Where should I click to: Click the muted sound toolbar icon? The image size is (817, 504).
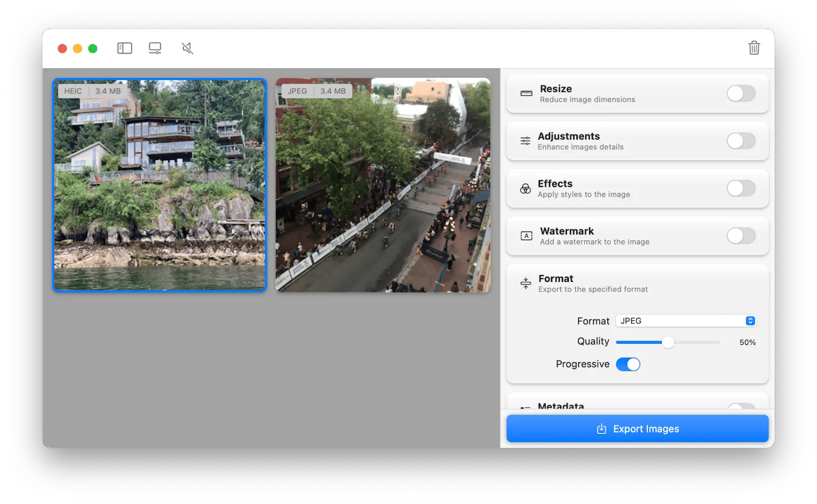[187, 48]
